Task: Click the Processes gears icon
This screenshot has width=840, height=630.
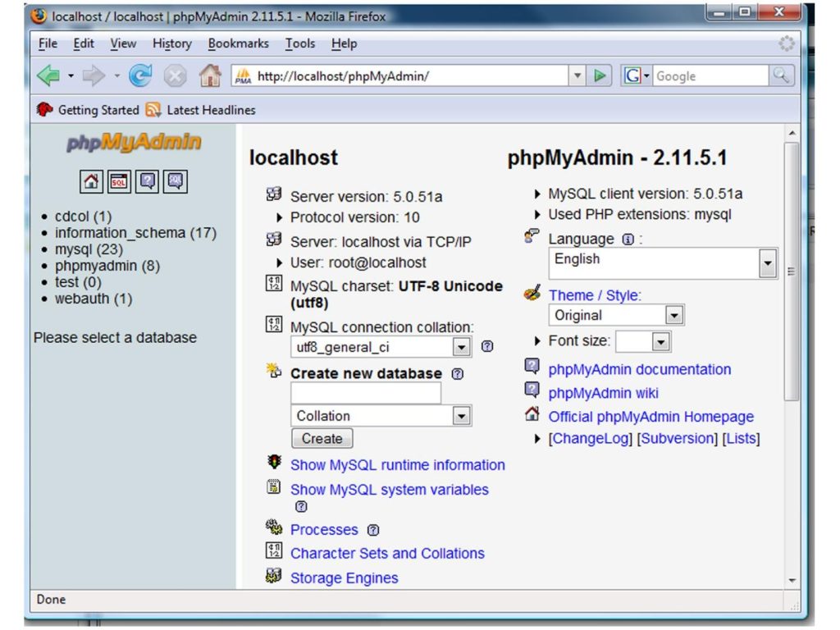Action: [274, 527]
